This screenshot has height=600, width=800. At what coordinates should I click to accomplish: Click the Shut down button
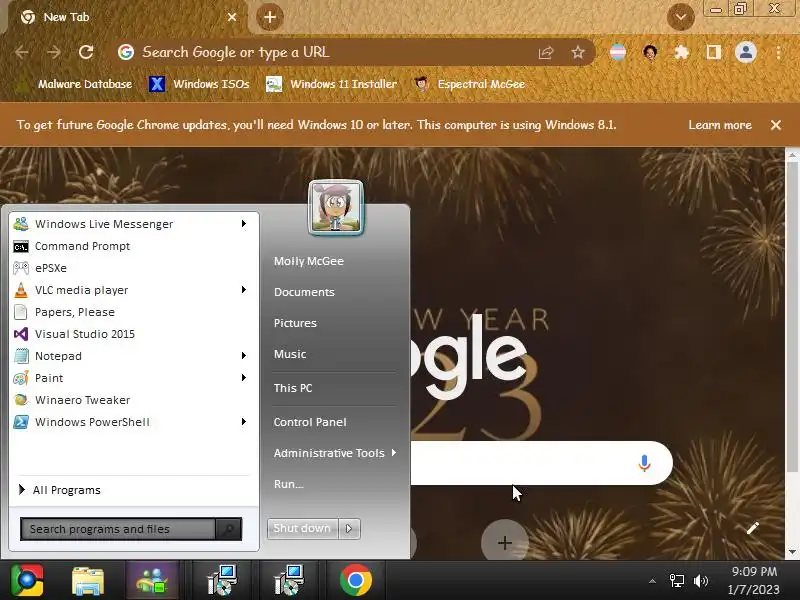point(303,528)
